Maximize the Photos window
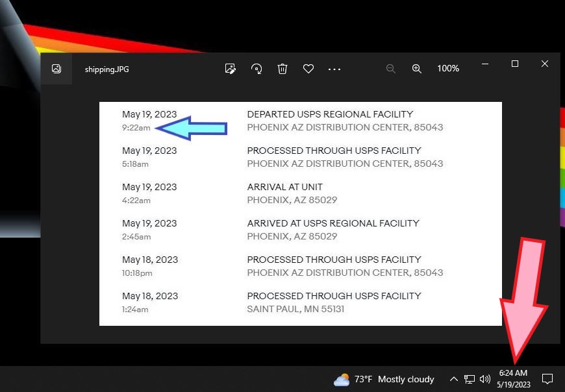Viewport: 565px width, 392px height. pyautogui.click(x=515, y=64)
